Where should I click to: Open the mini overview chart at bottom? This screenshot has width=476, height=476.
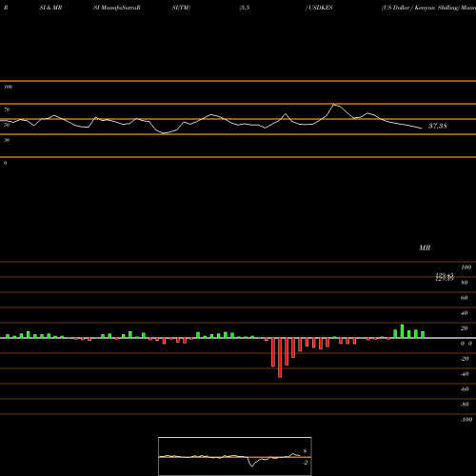(235, 456)
